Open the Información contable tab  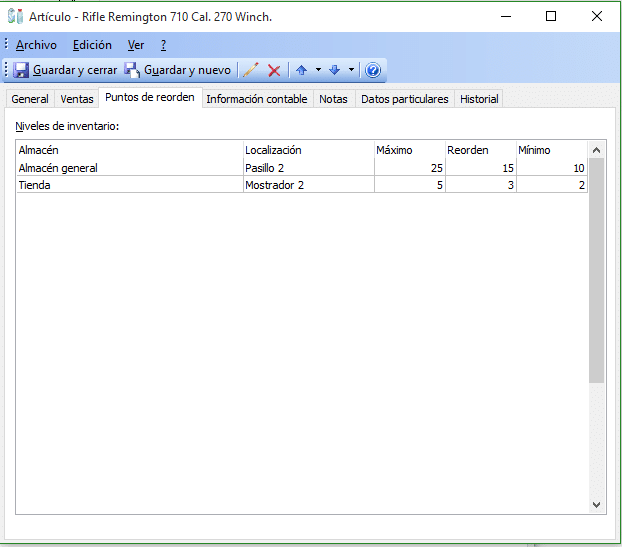257,99
